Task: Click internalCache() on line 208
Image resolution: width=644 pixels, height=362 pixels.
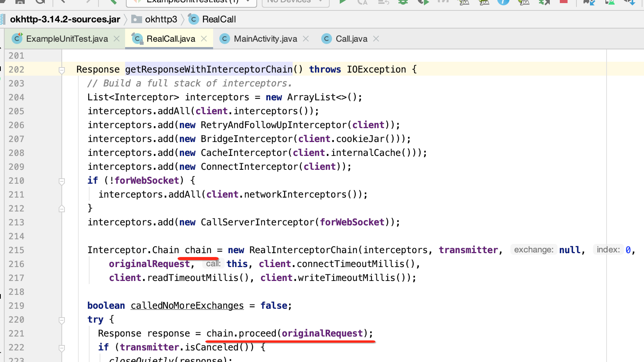Action: 371,153
